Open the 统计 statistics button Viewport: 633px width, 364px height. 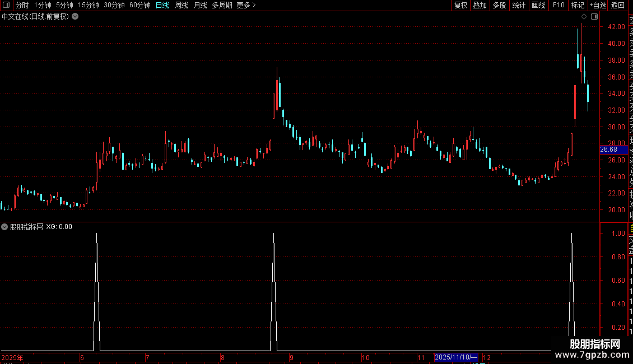[518, 5]
